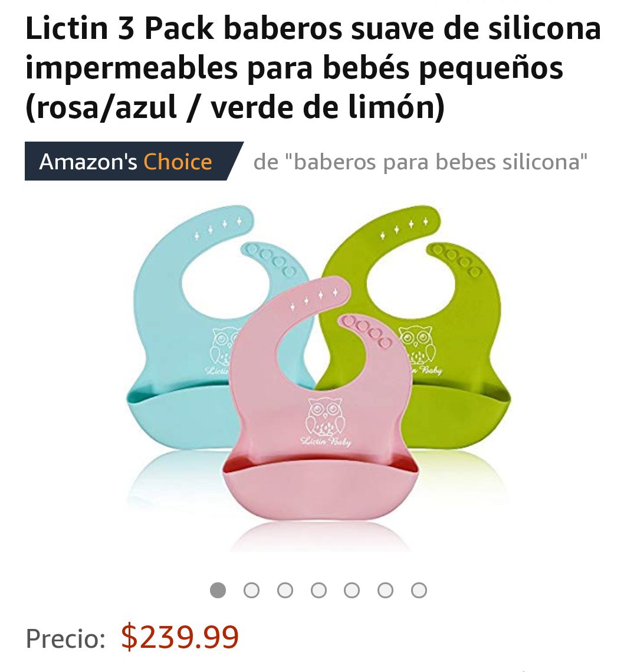Click the $239.99 price
Image resolution: width=637 pixels, height=672 pixels.
tap(179, 637)
